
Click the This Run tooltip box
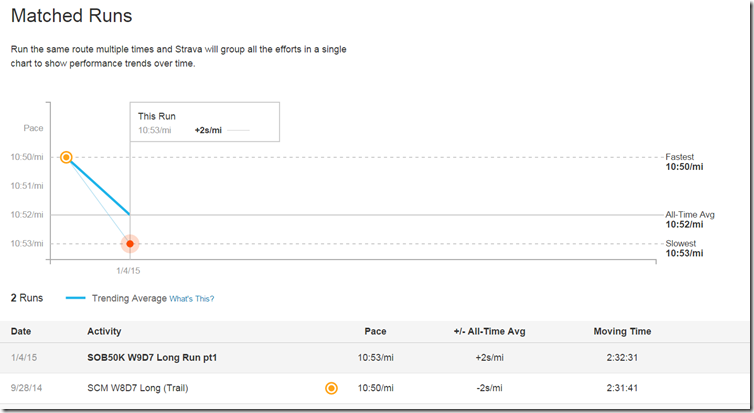(204, 124)
